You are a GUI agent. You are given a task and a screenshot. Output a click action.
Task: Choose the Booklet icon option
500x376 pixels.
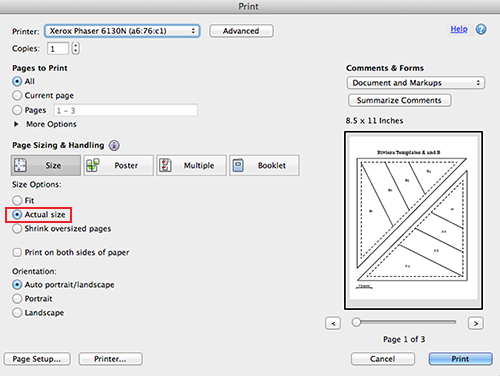[238, 165]
